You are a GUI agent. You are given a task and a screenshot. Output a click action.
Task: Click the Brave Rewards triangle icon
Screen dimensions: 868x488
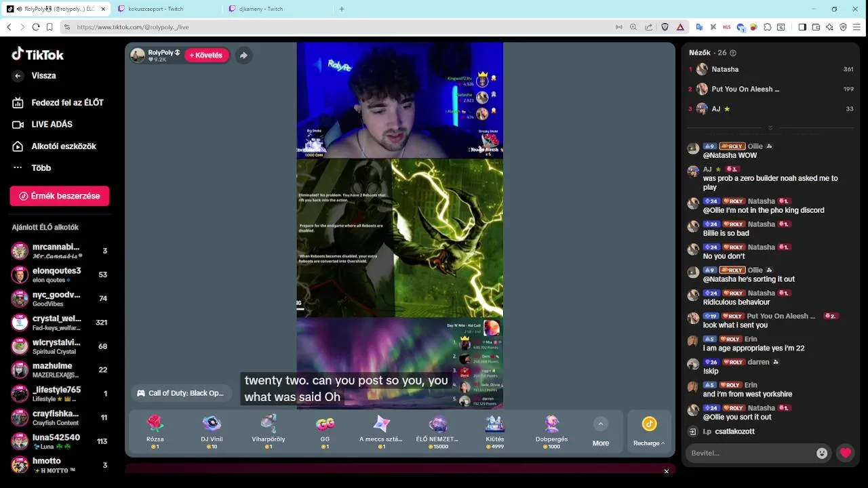[680, 27]
